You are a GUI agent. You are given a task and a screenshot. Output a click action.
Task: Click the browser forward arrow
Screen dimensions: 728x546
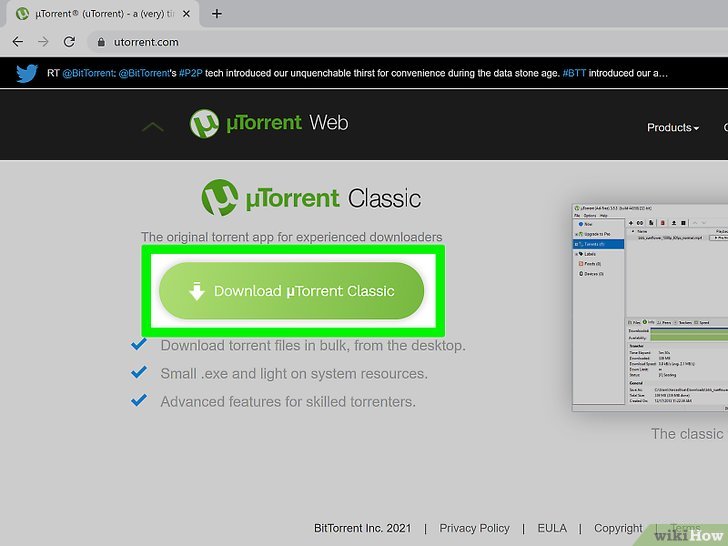pyautogui.click(x=43, y=42)
